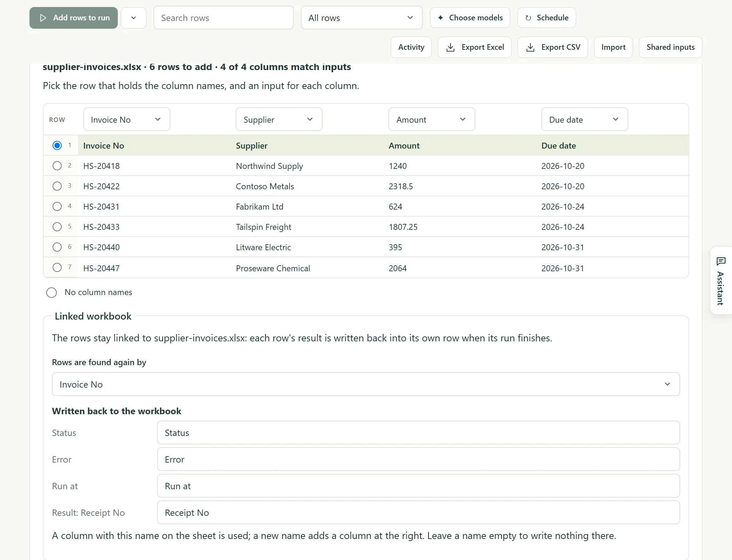Choose the No column names option

click(52, 293)
